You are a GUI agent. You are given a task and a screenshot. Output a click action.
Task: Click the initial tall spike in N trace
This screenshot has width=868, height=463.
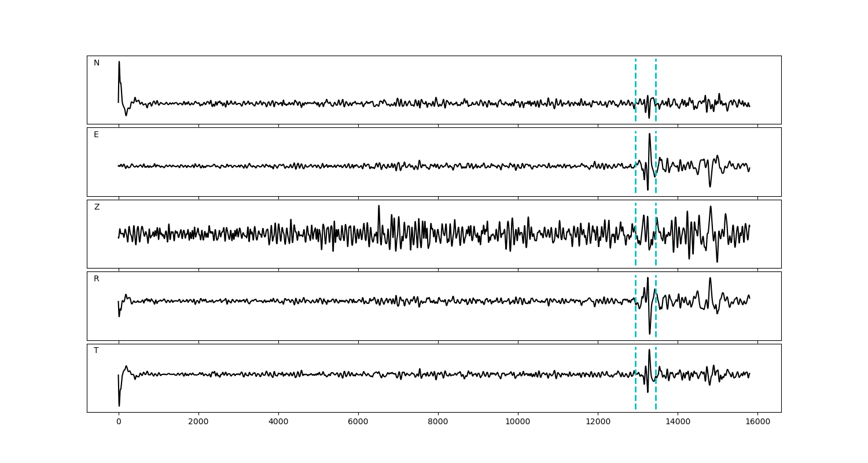click(119, 63)
